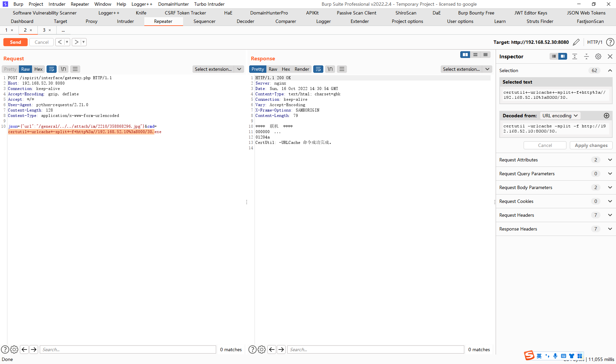Open the Proxy tab
Screen dimensions: 616x364
(x=91, y=21)
